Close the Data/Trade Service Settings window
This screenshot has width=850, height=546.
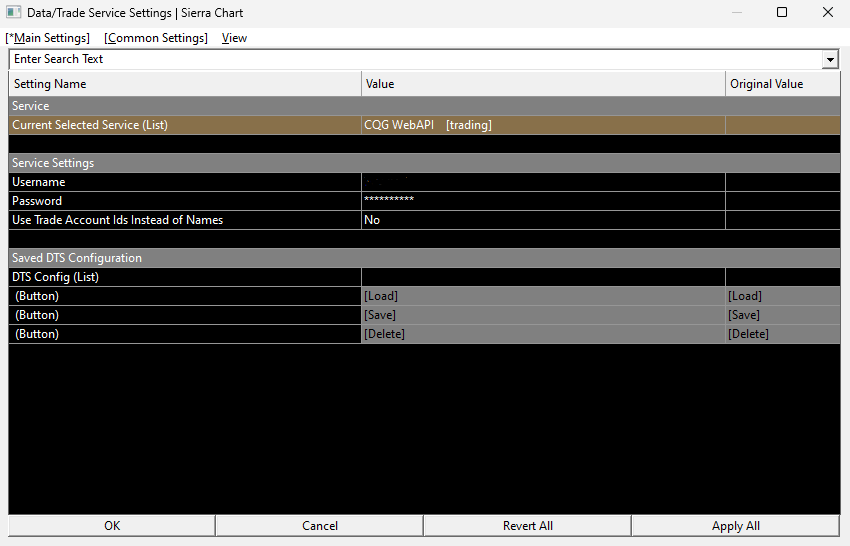(x=828, y=12)
